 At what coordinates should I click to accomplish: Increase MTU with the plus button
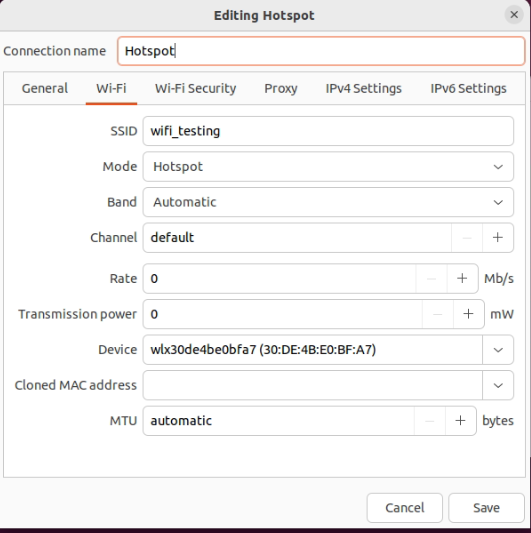[x=460, y=420]
